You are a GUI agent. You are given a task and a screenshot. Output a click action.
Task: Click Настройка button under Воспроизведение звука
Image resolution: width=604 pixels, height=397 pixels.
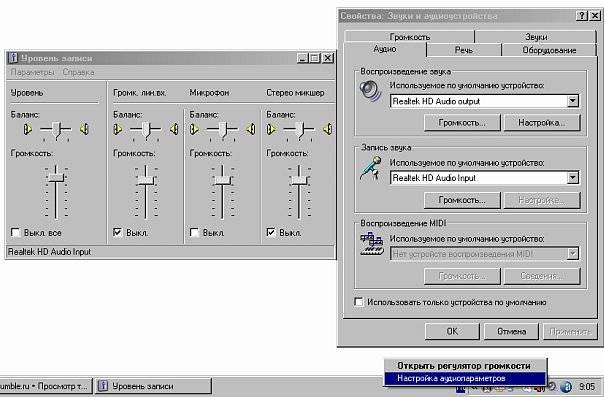[542, 123]
